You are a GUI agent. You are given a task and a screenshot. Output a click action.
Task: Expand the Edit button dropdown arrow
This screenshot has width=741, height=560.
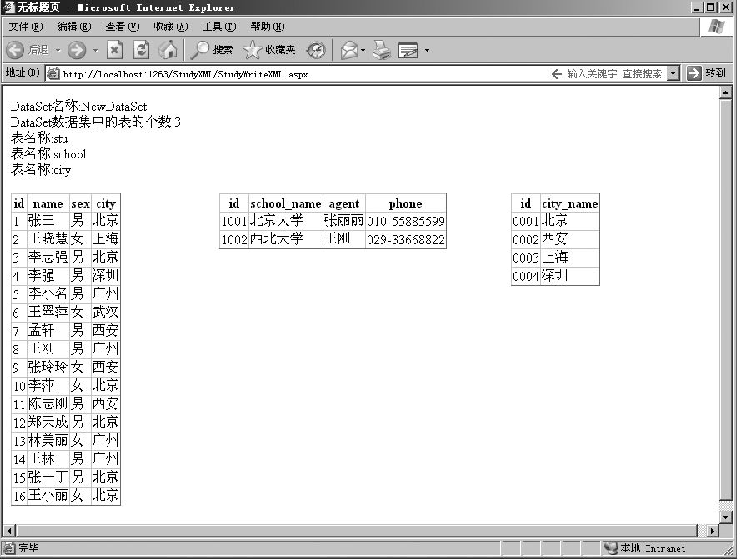tap(427, 50)
